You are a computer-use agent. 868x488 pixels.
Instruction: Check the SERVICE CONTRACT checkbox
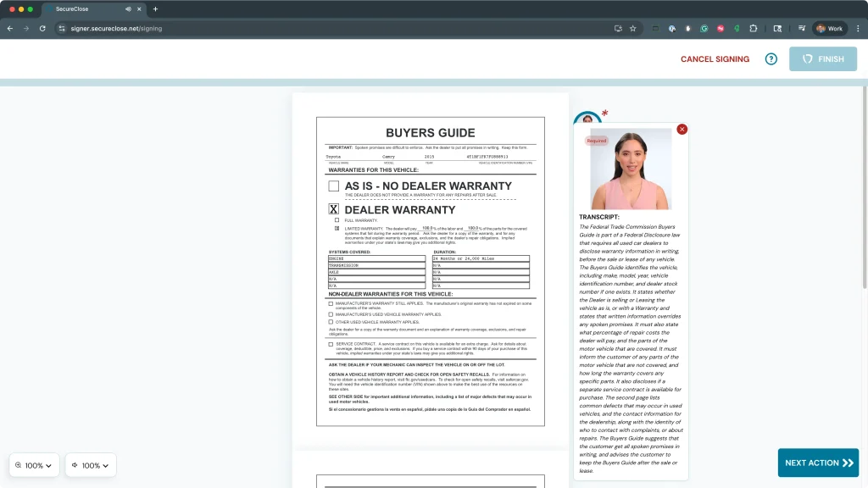[331, 344]
